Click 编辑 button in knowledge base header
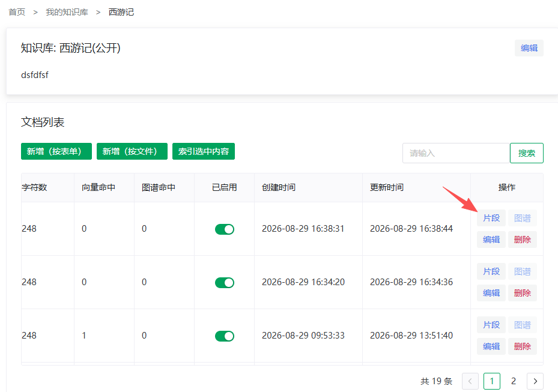The image size is (558, 392). pyautogui.click(x=529, y=48)
